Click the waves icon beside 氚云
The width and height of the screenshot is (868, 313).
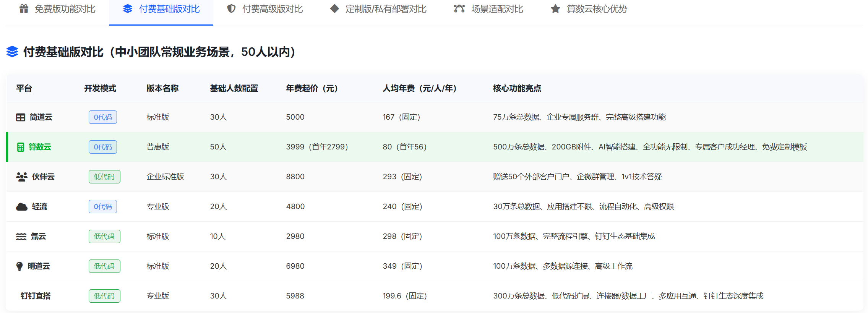pyautogui.click(x=21, y=237)
